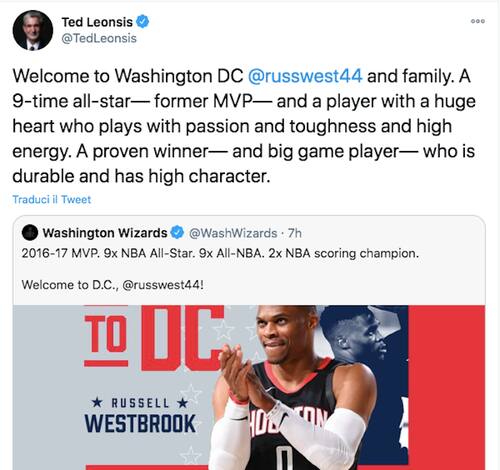The image size is (500, 470).
Task: Open the quoted tweet's MVP stats text
Action: pos(220,253)
